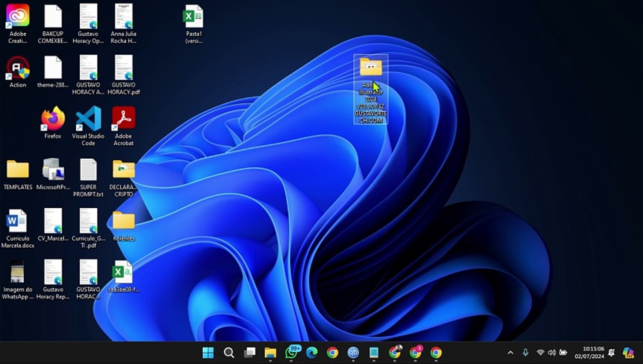Image resolution: width=643 pixels, height=364 pixels.
Task: Open File Explorer from the taskbar
Action: [x=270, y=352]
